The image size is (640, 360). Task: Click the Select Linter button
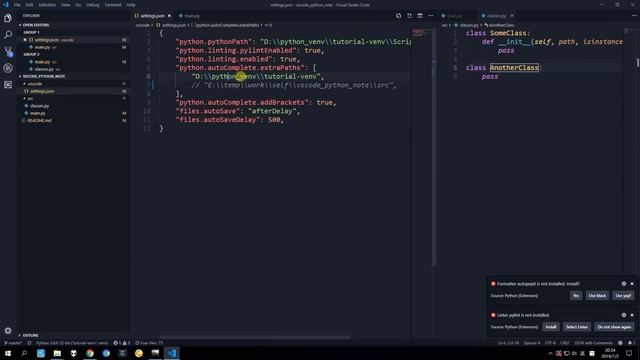[x=577, y=327]
